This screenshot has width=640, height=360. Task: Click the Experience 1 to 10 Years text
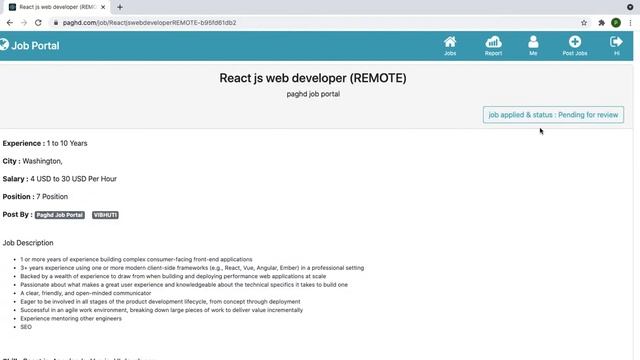tap(45, 143)
